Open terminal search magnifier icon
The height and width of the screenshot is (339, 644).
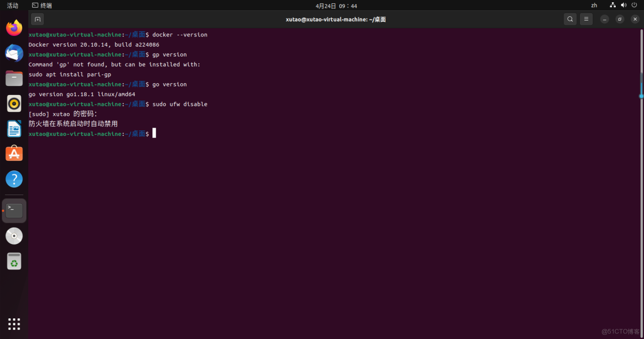570,20
